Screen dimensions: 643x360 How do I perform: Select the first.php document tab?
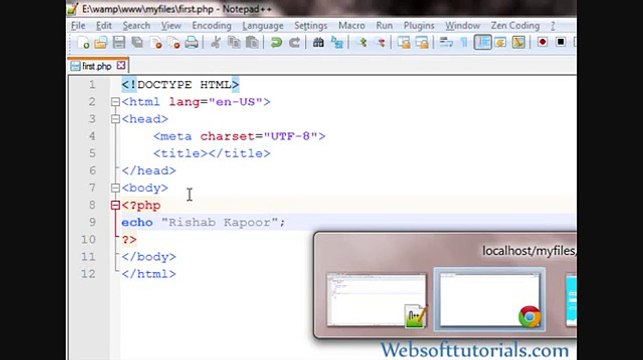point(97,66)
